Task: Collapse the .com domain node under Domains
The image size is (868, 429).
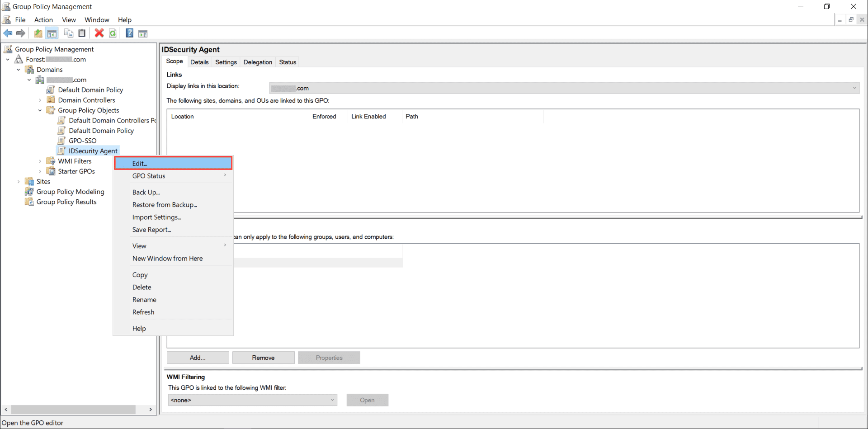Action: point(29,80)
